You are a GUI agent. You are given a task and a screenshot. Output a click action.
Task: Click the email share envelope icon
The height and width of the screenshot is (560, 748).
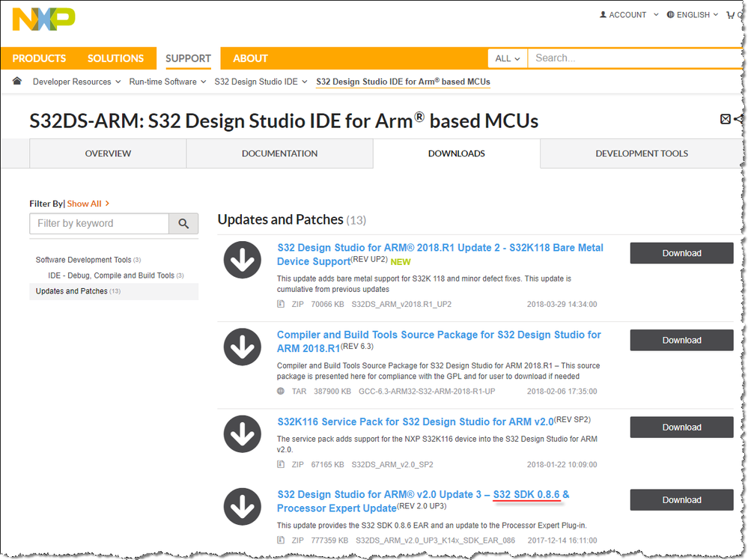pos(725,119)
